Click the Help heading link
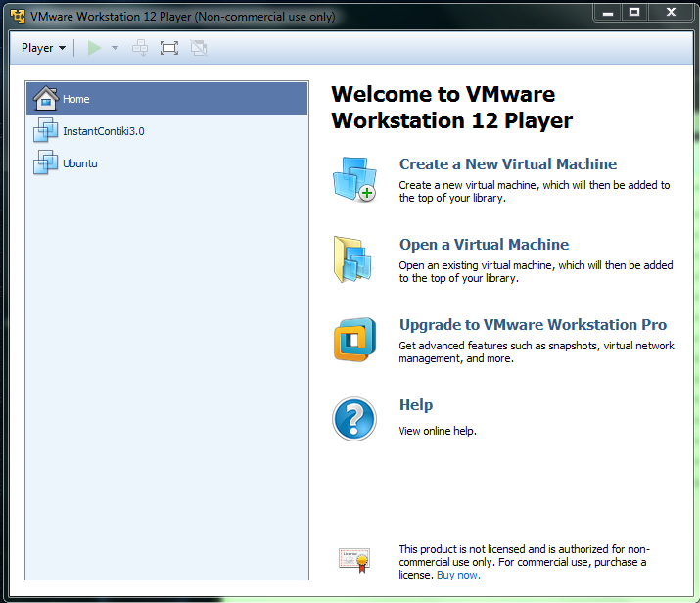 click(x=416, y=405)
